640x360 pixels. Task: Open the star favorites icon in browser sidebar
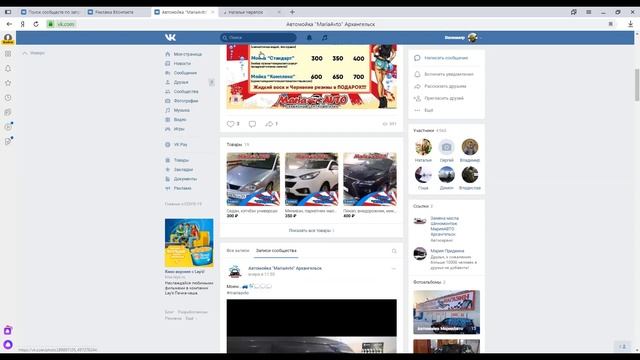pyautogui.click(x=8, y=83)
